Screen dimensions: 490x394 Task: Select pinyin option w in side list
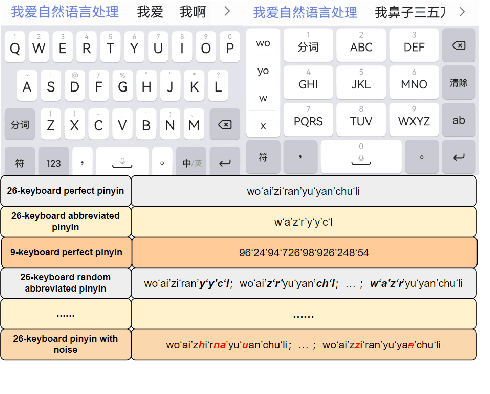[263, 98]
